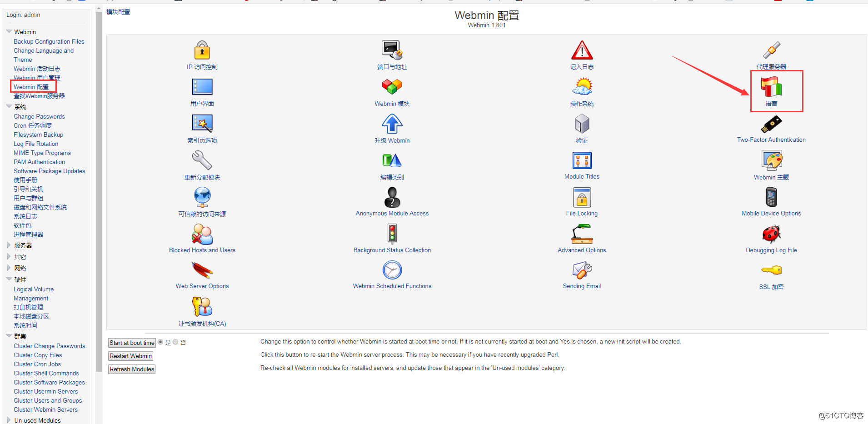Open the File Locking padlock icon

pyautogui.click(x=582, y=197)
